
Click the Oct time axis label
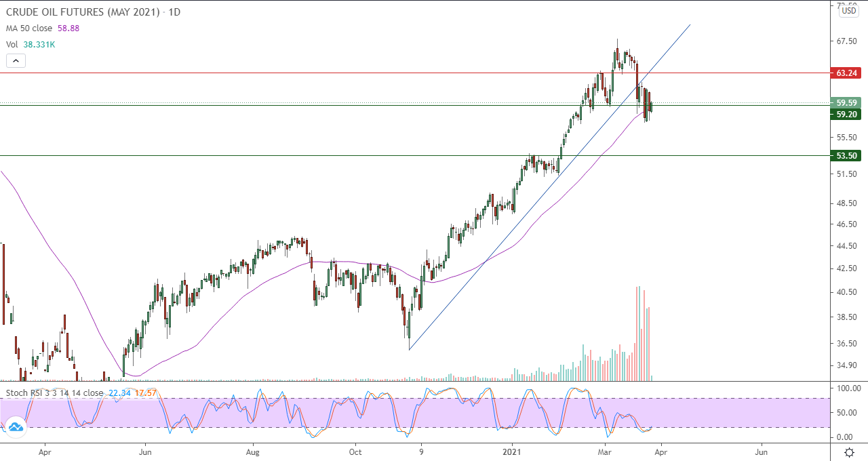(x=355, y=451)
